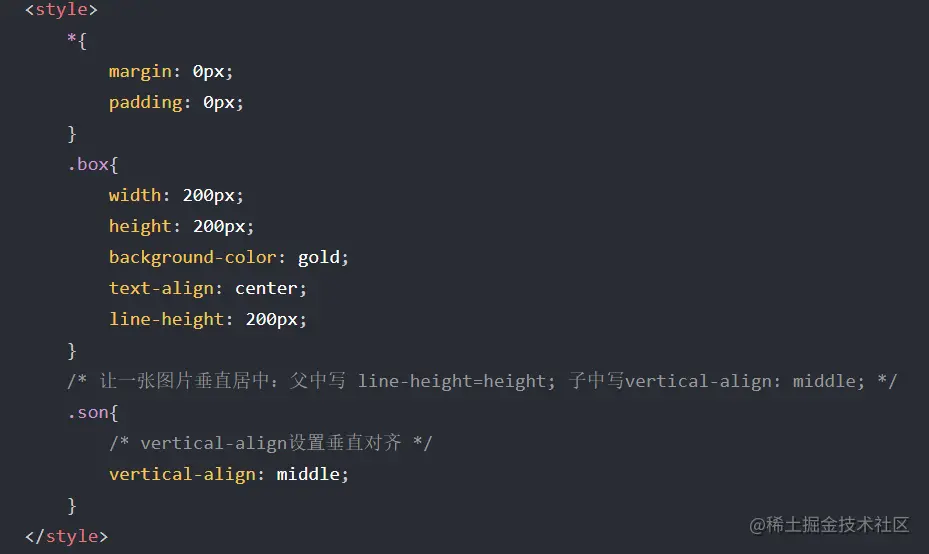Click the comment about line-height=height

point(482,381)
